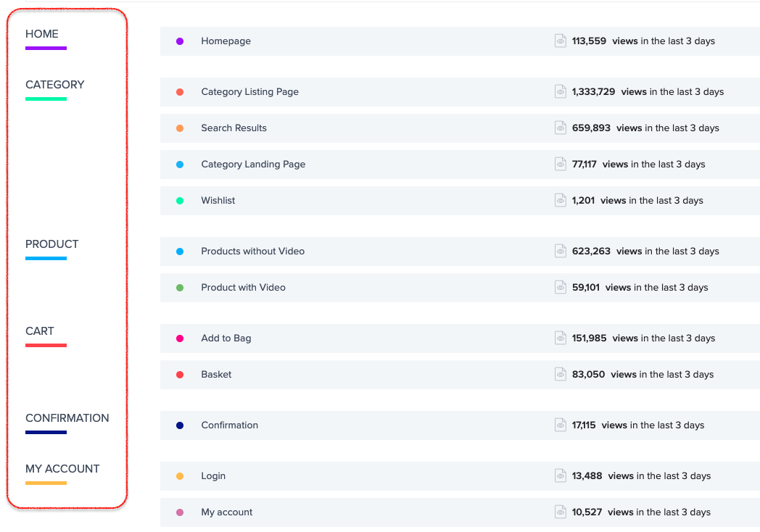Viewport: 760px width, 532px height.
Task: Open the Login page entry
Action: (213, 475)
